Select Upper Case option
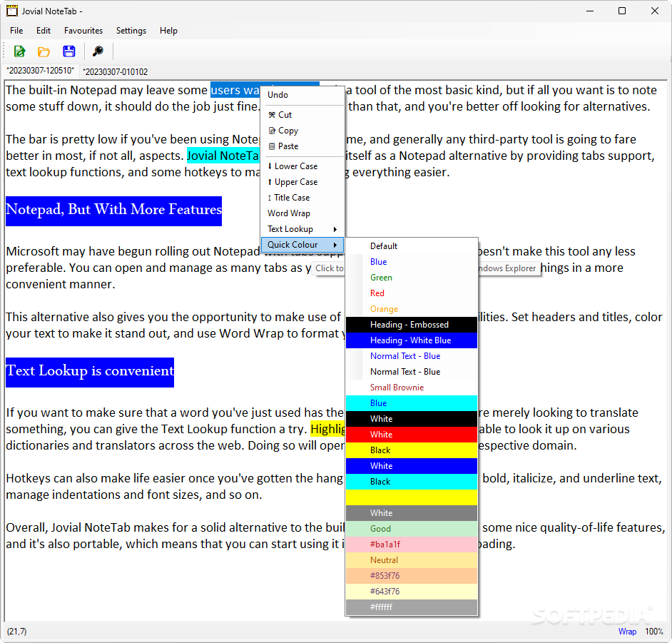Viewport: 672px width, 643px height. (x=302, y=182)
